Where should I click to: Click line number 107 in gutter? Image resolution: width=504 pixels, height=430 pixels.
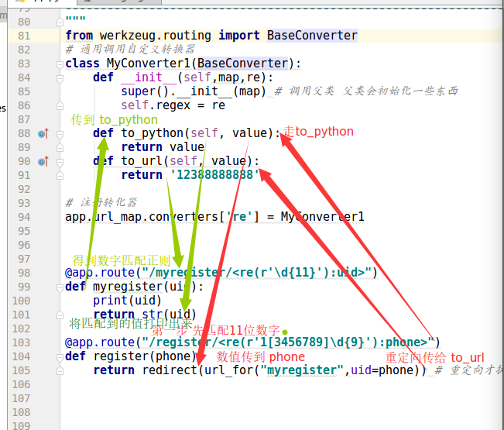[21, 398]
